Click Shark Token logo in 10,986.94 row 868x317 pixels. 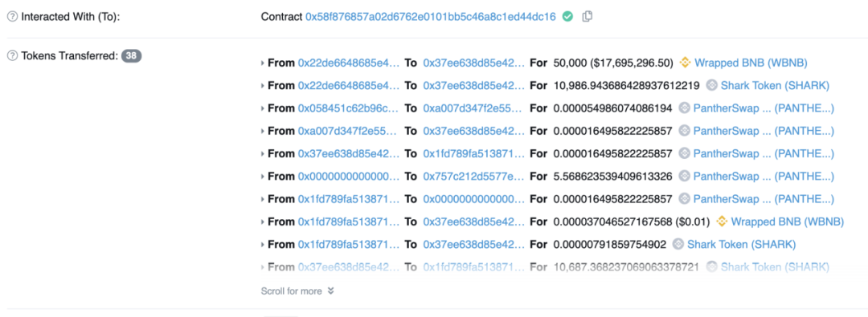click(712, 85)
